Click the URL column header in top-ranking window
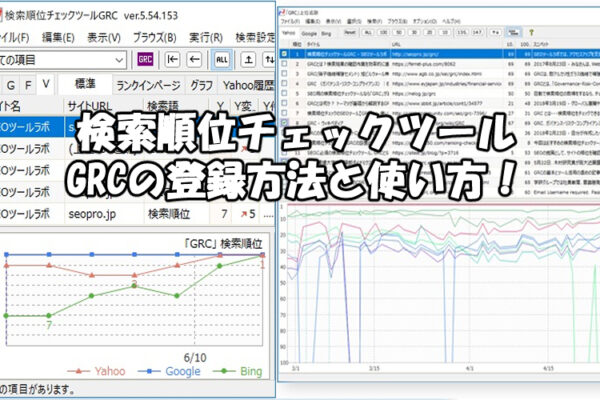The width and height of the screenshot is (600, 400). (447, 45)
